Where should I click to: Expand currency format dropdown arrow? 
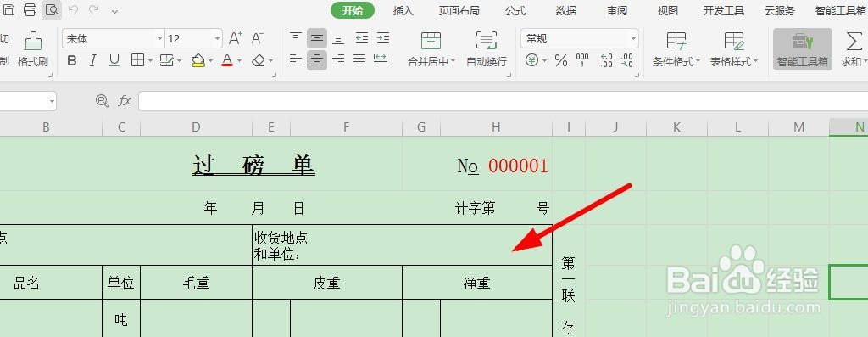pyautogui.click(x=545, y=61)
